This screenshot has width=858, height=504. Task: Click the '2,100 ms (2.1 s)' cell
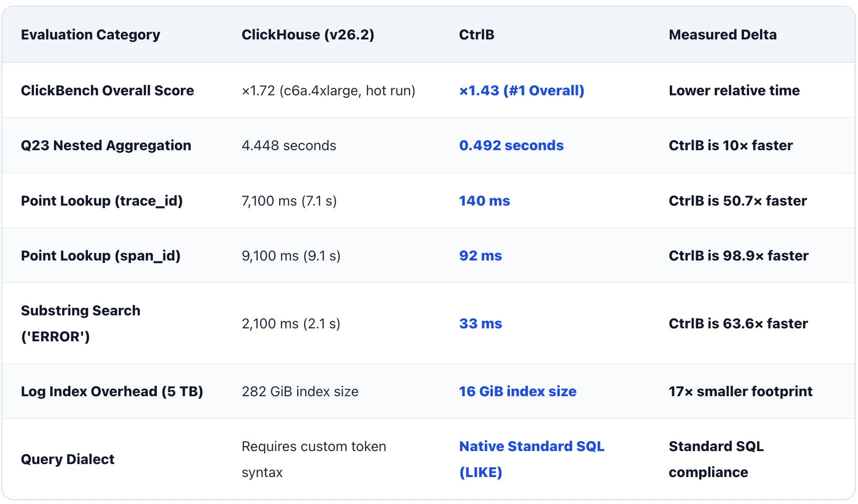[291, 323]
